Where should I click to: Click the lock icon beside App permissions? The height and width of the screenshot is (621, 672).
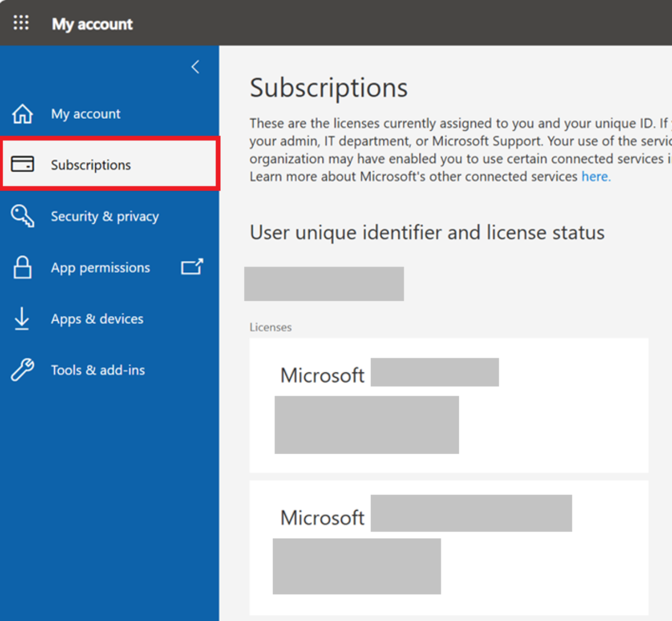click(x=23, y=267)
